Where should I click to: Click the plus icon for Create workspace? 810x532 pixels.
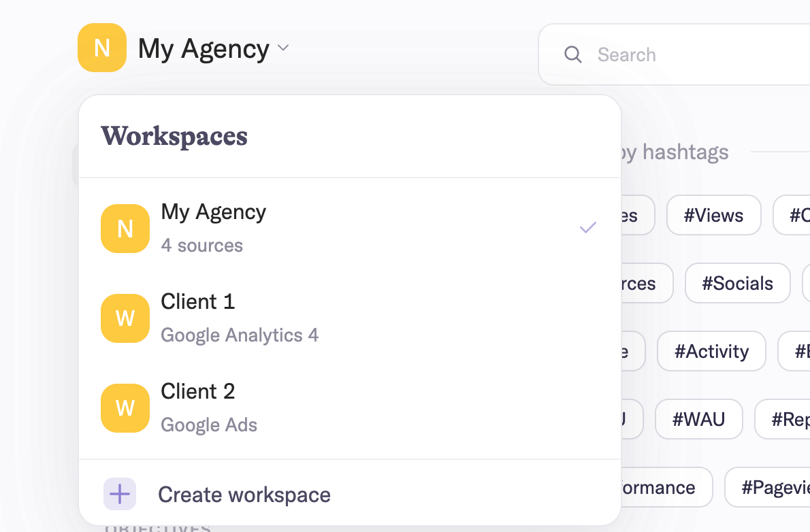tap(120, 494)
